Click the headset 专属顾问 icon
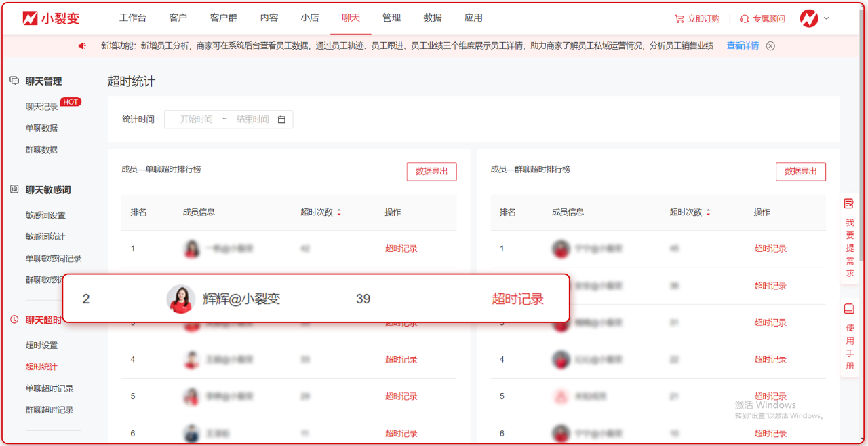 [x=744, y=19]
